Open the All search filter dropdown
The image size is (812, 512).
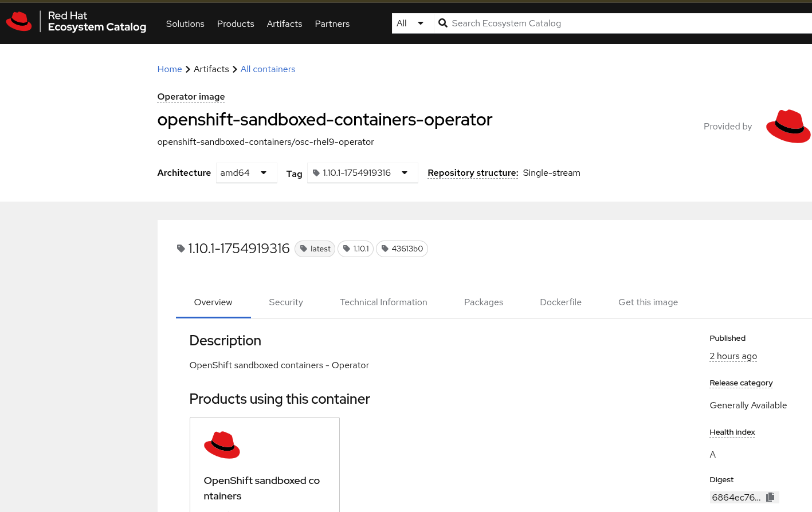point(410,23)
